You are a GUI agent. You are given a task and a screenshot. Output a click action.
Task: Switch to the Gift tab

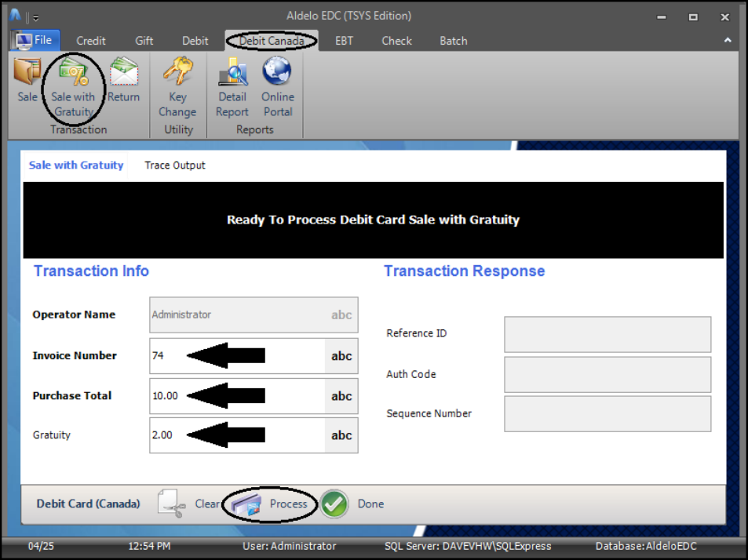point(144,41)
